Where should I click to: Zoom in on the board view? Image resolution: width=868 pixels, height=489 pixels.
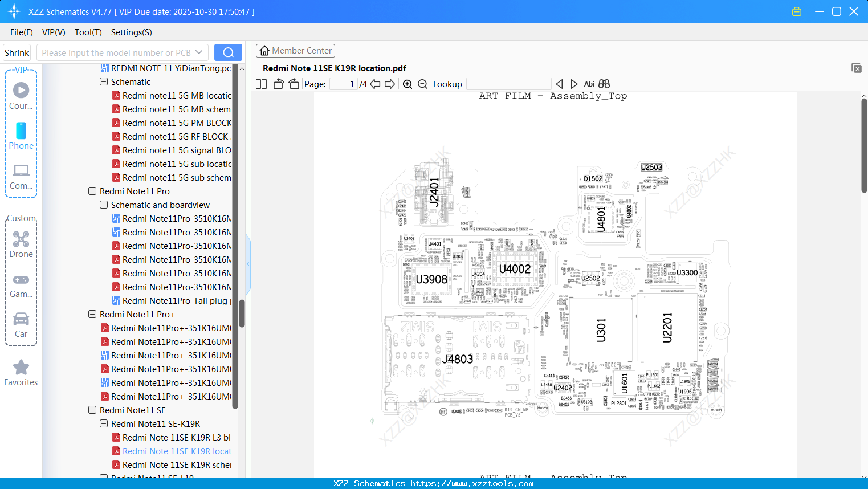tap(407, 84)
